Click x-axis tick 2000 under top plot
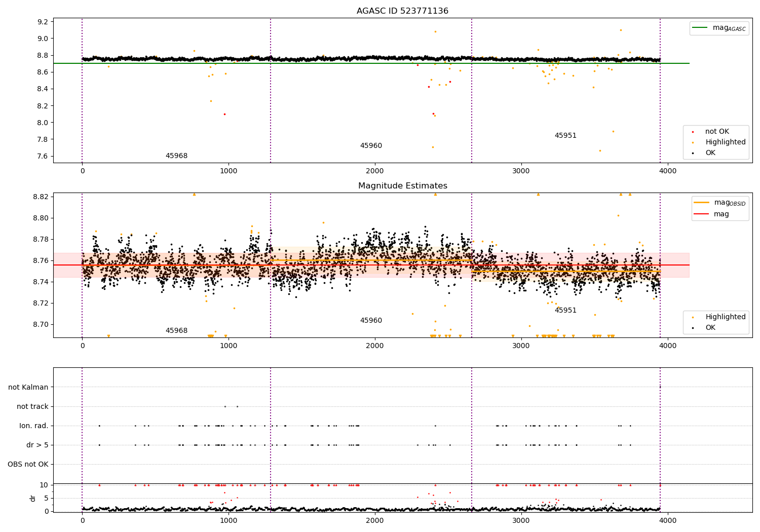 coord(375,171)
